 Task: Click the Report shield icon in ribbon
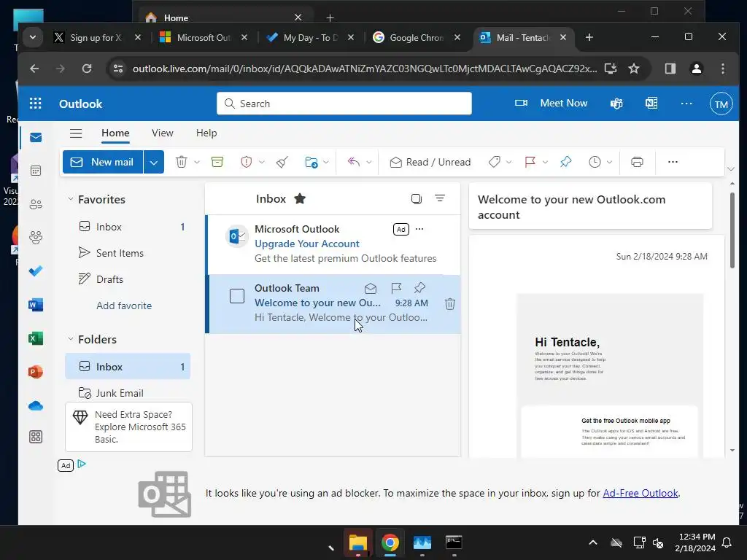coord(247,162)
